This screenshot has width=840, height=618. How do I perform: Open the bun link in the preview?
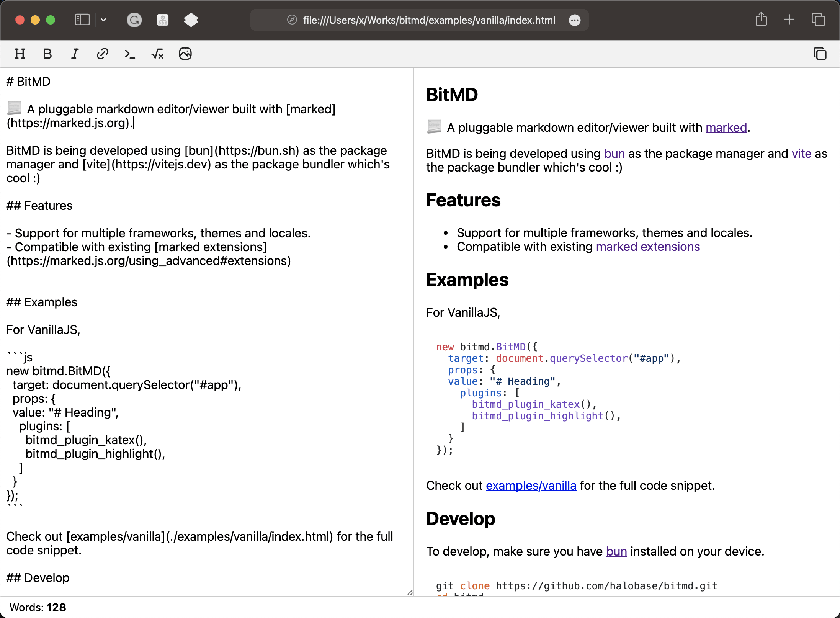click(x=614, y=154)
